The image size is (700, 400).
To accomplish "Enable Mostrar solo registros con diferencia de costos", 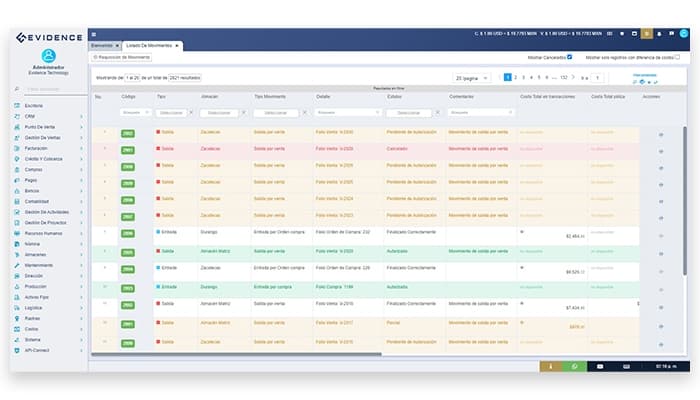I will click(x=677, y=57).
